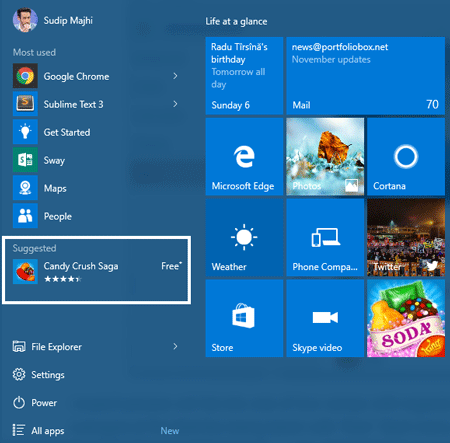Open the People app icon
The height and width of the screenshot is (443, 450).
click(x=25, y=216)
